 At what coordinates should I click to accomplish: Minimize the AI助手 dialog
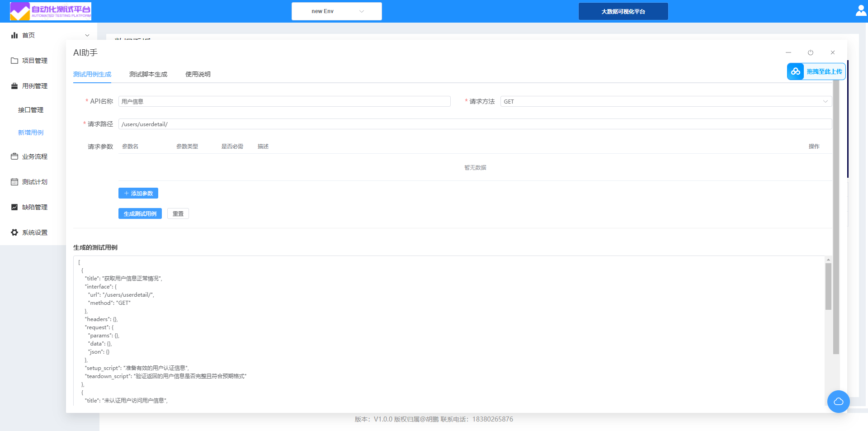[788, 52]
